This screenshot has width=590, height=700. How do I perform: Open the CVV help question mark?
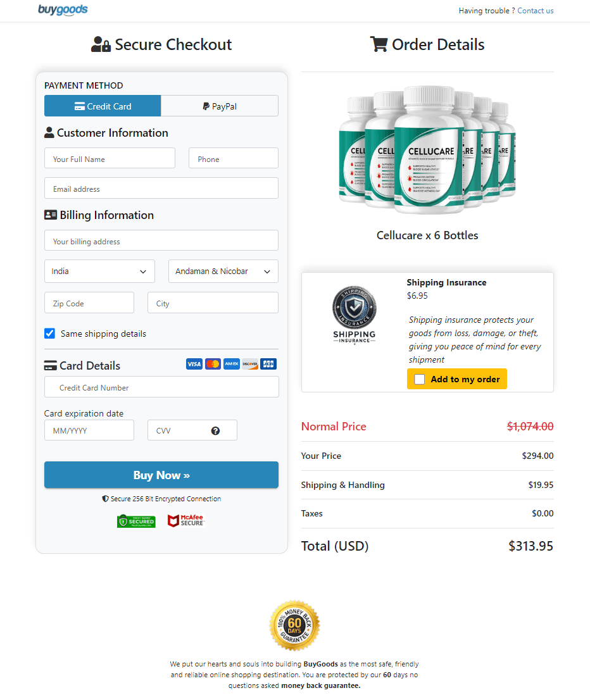pyautogui.click(x=215, y=430)
